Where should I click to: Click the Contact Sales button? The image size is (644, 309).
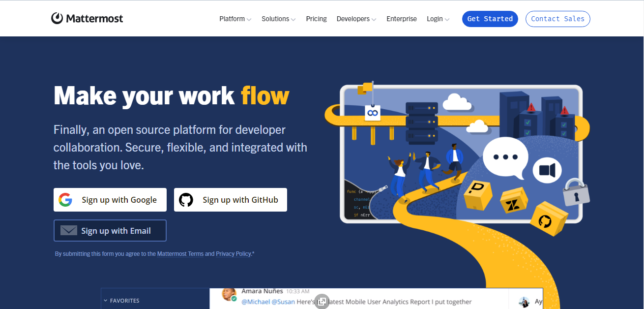(557, 19)
